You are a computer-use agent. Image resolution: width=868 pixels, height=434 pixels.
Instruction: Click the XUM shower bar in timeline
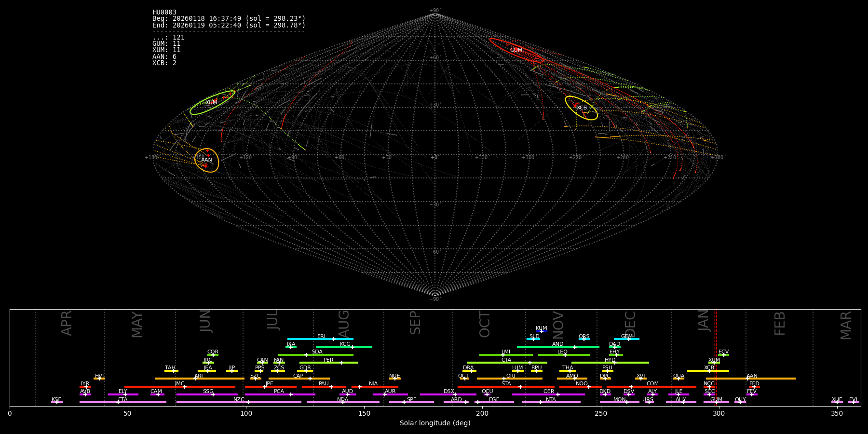click(x=714, y=363)
